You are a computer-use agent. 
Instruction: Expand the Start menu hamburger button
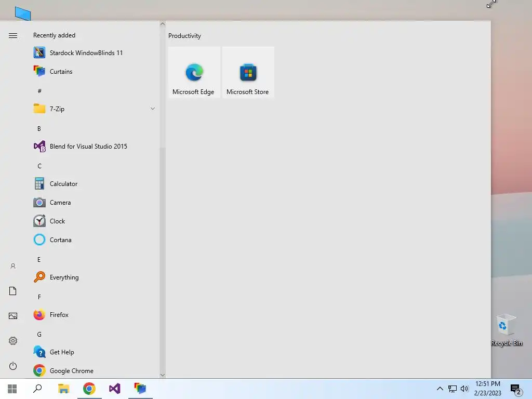click(x=13, y=36)
